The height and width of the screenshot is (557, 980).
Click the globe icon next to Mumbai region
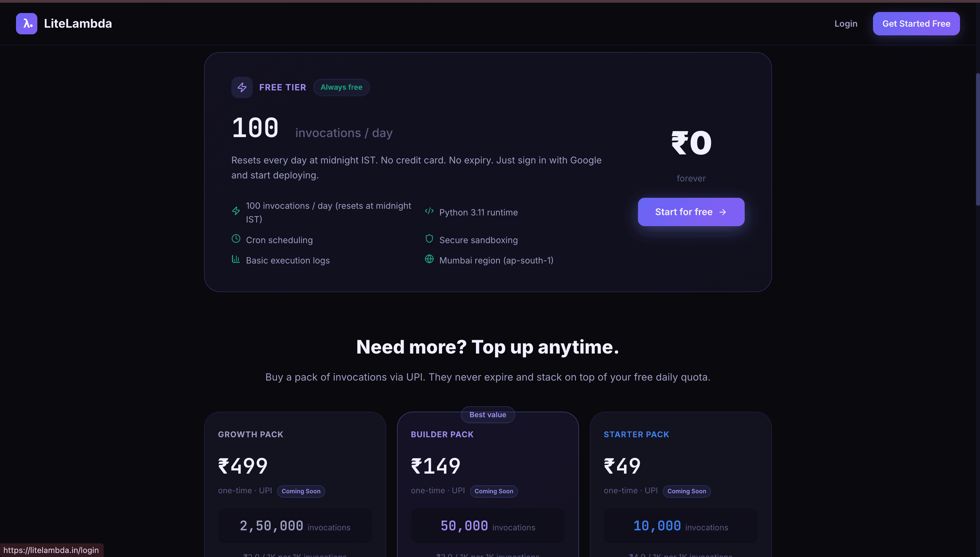429,259
